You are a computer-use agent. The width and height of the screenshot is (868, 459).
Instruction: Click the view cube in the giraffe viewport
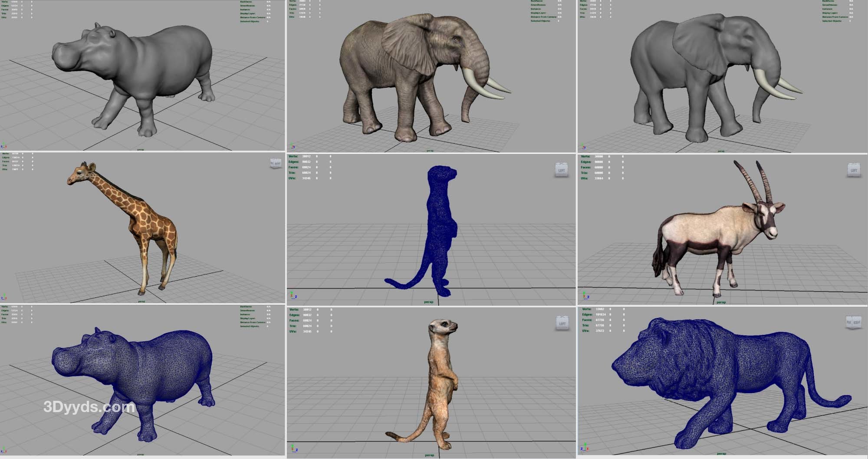[x=276, y=163]
